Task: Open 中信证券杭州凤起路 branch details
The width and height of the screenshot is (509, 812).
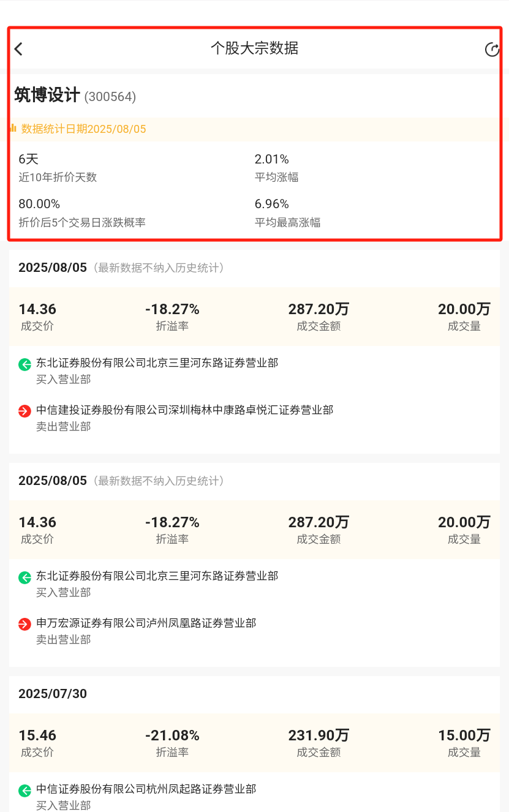Action: [146, 789]
